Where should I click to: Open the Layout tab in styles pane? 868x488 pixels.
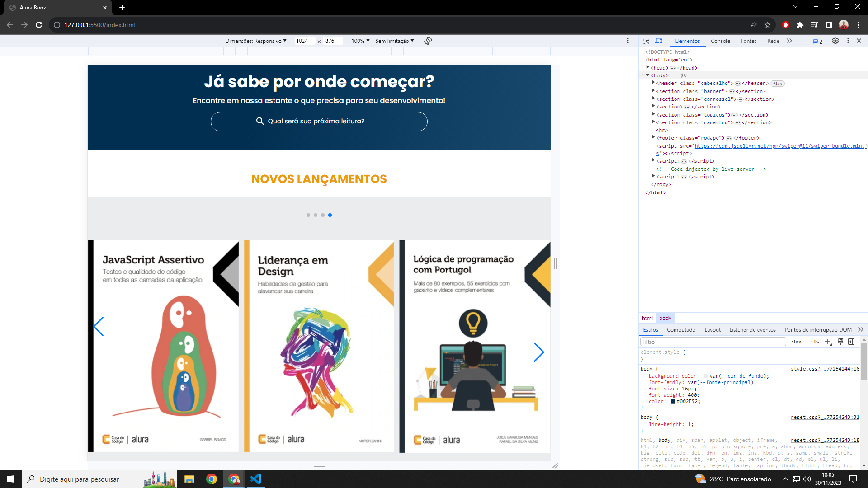(712, 330)
